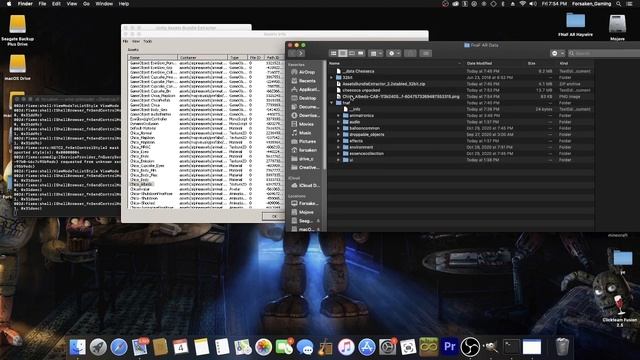640x360 pixels.
Task: Expand the animatronics folder
Action: click(x=338, y=116)
